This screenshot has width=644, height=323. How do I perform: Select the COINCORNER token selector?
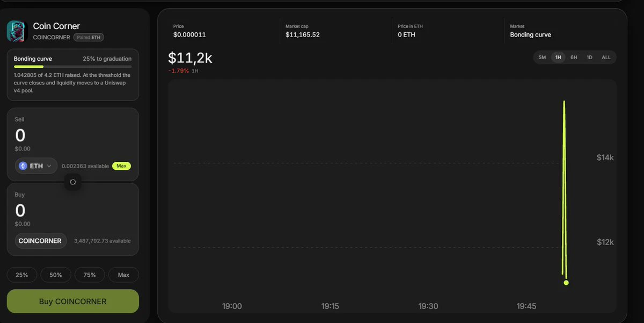[x=40, y=241]
